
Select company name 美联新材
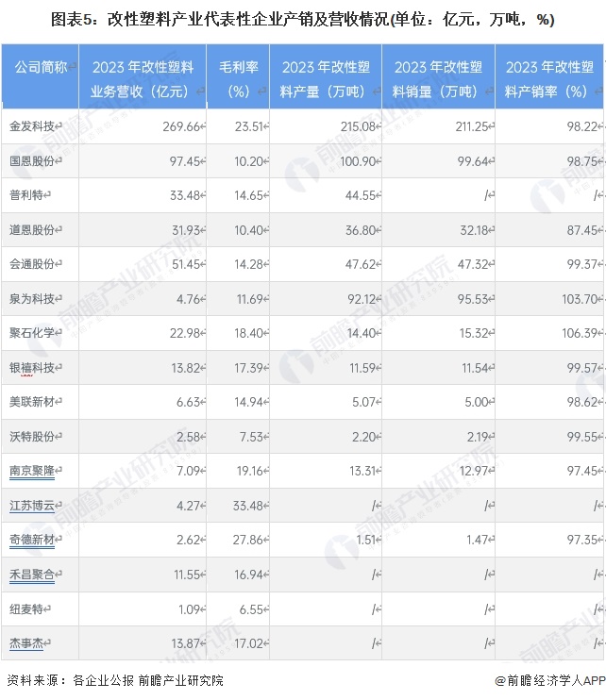32,402
